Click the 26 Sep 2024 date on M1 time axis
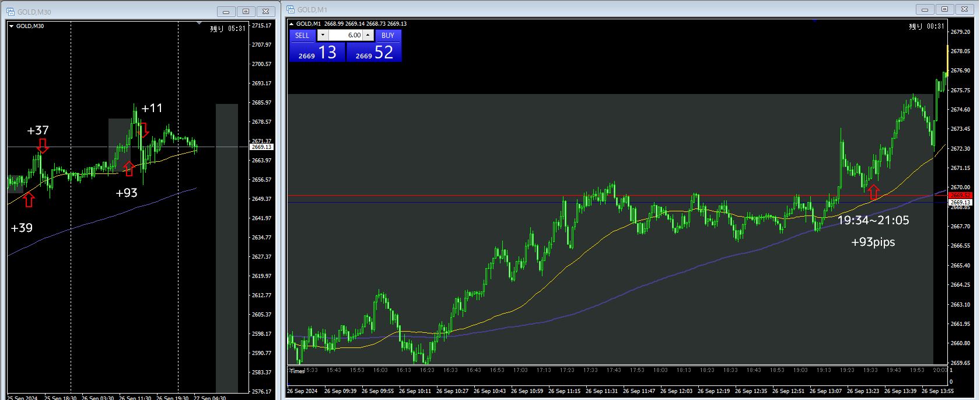 (302, 391)
